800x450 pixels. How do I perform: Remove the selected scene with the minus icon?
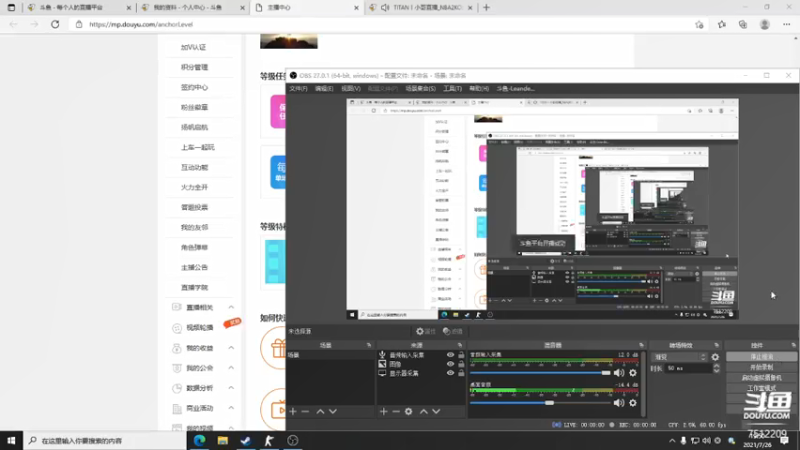305,411
